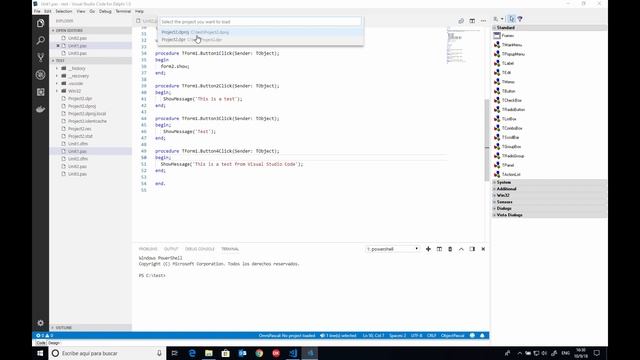Click the Frames palette icon
The width and height of the screenshot is (640, 360).
tap(497, 36)
